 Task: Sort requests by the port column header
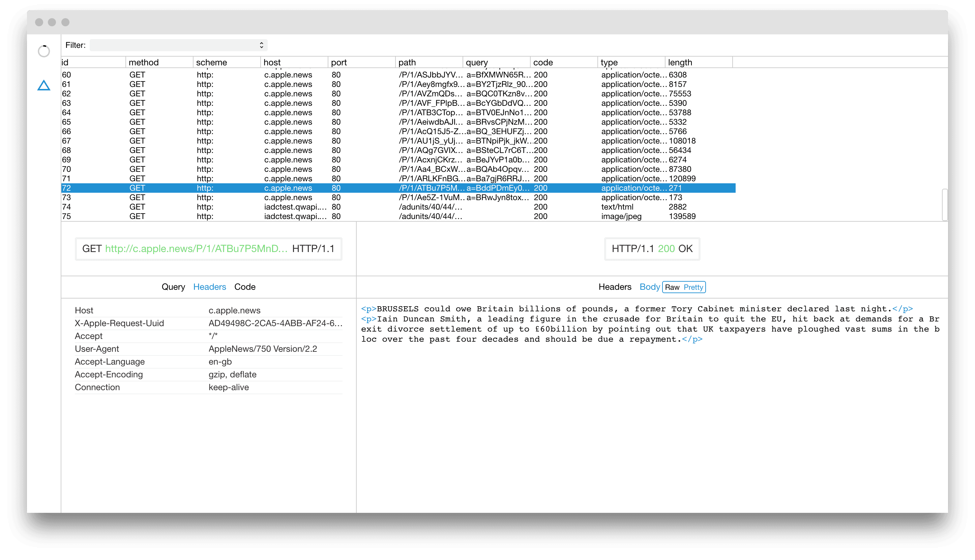coord(362,62)
